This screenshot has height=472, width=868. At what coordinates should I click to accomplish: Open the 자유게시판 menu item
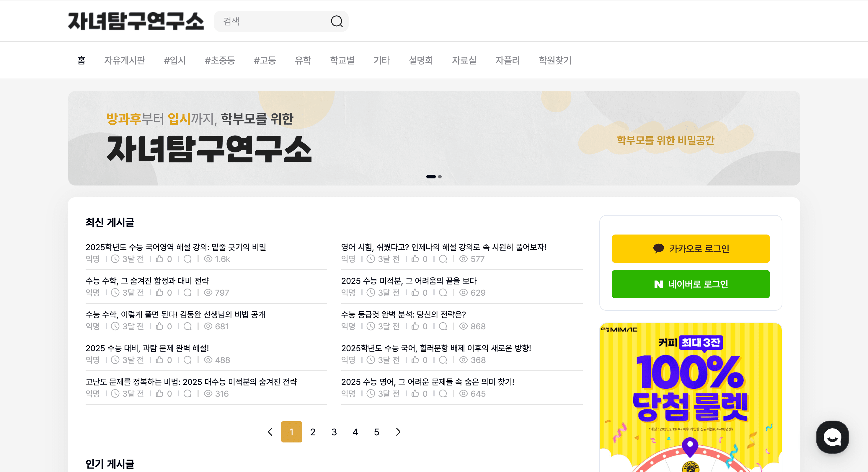click(124, 60)
